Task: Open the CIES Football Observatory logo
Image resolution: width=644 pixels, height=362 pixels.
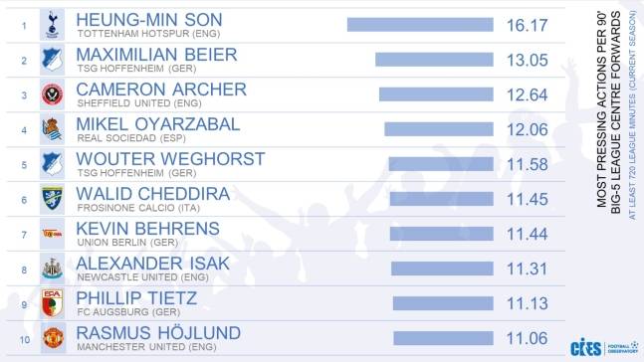Action: (604, 348)
